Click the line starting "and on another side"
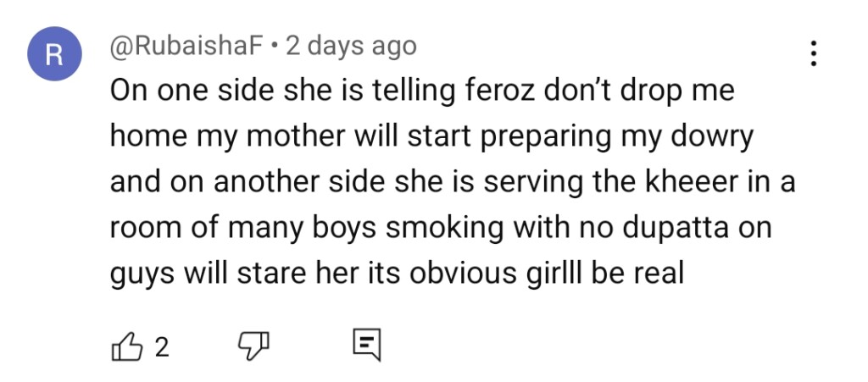 453,183
